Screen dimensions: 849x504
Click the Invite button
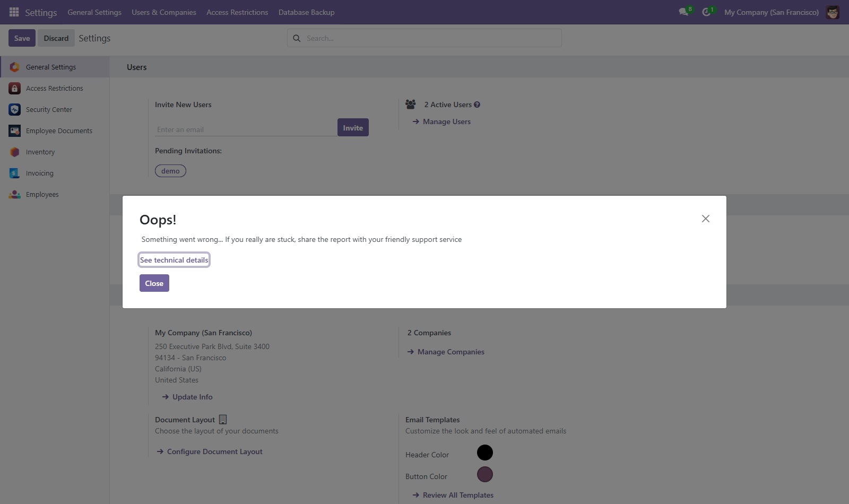click(x=353, y=128)
